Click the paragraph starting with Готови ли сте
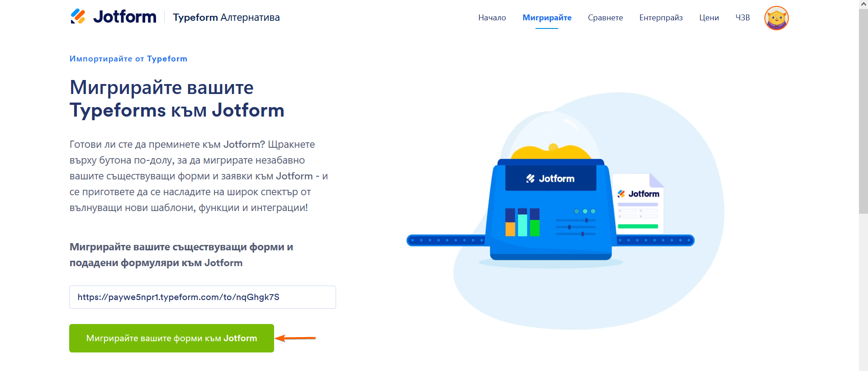The height and width of the screenshot is (371, 868). [x=199, y=176]
